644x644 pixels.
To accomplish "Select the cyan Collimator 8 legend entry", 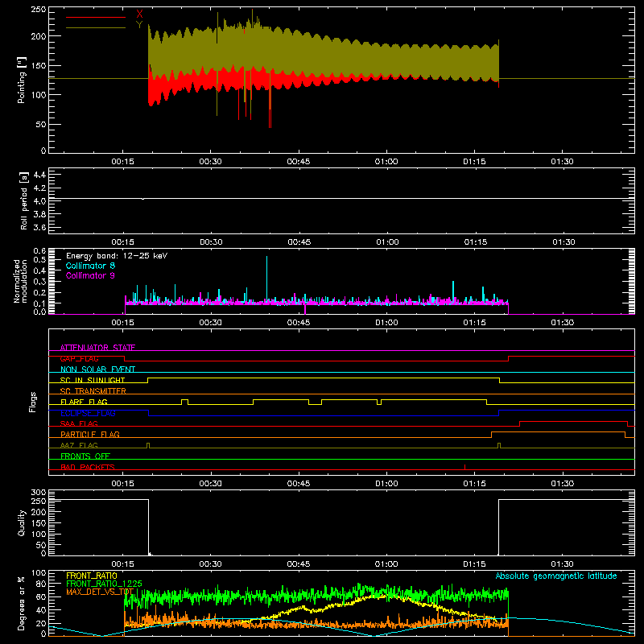I will click(x=90, y=266).
